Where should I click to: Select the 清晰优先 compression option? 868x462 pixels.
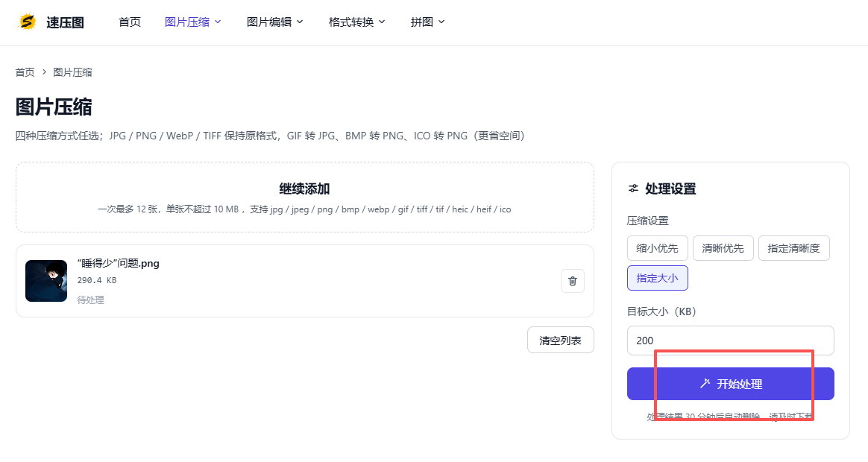pyautogui.click(x=723, y=248)
